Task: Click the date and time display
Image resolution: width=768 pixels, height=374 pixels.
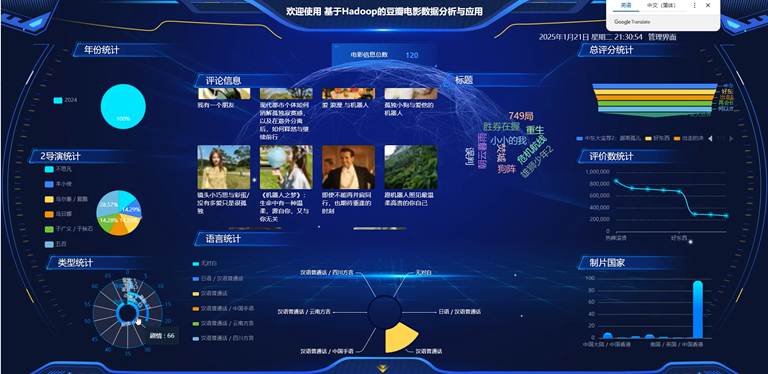Action: (x=591, y=37)
